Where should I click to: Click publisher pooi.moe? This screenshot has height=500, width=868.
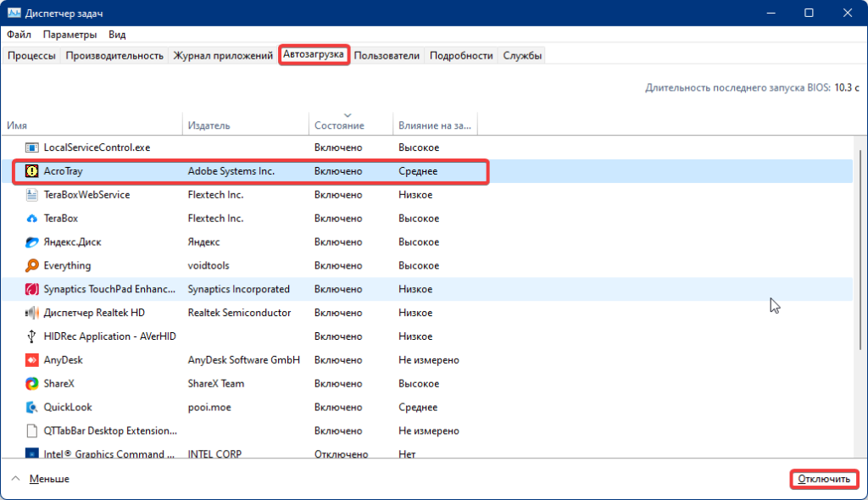click(209, 407)
